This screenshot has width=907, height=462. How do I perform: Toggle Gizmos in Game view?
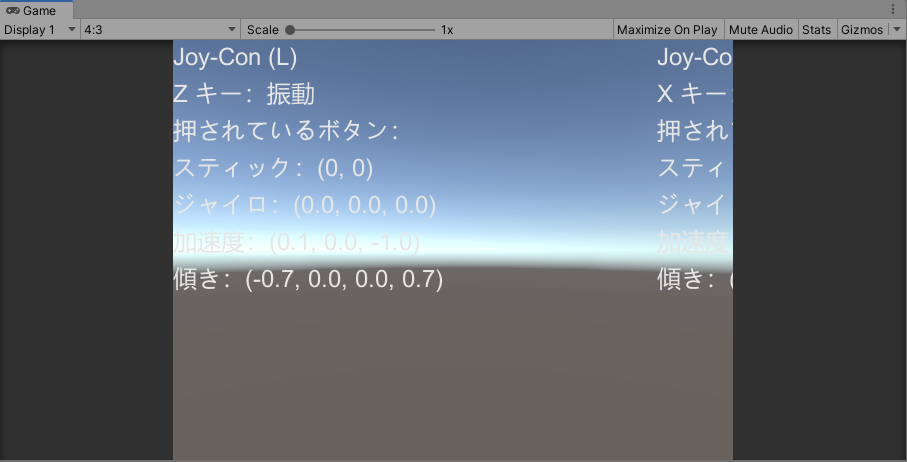coord(862,29)
